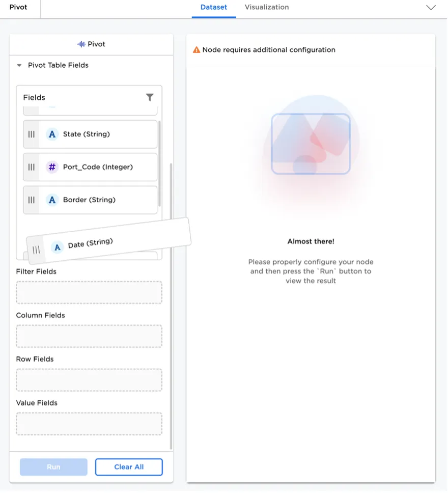Switch to the Visualization tab
448x493 pixels.
click(x=266, y=8)
